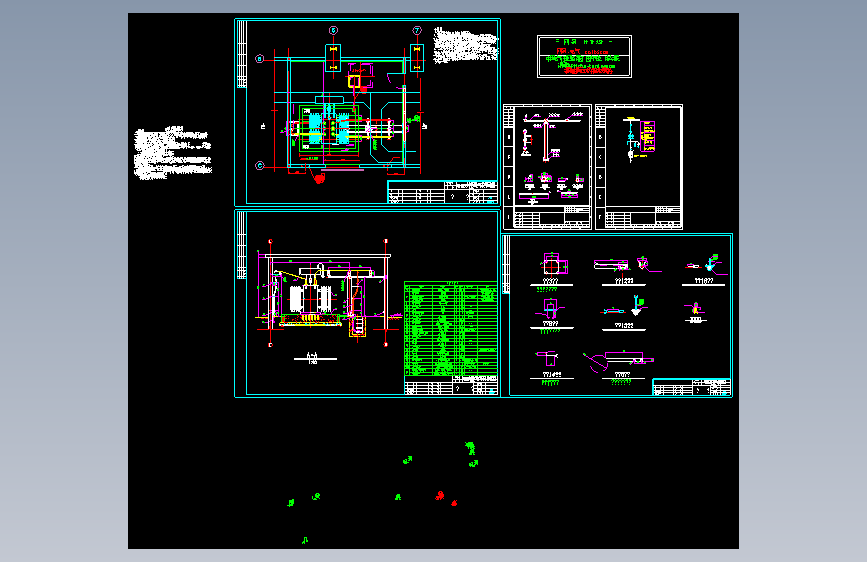Image resolution: width=867 pixels, height=562 pixels.
Task: Select the top-left detail in the details sheet
Action: tap(553, 266)
